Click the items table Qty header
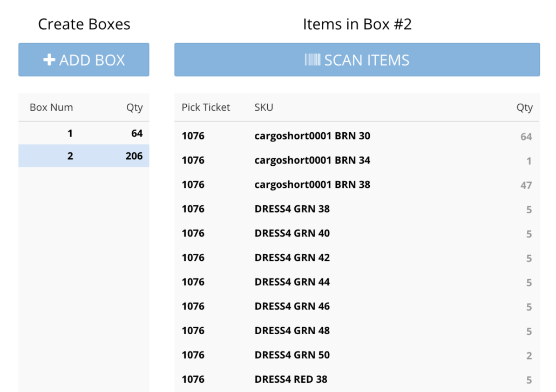Viewport: 556px width, 392px height. 524,107
